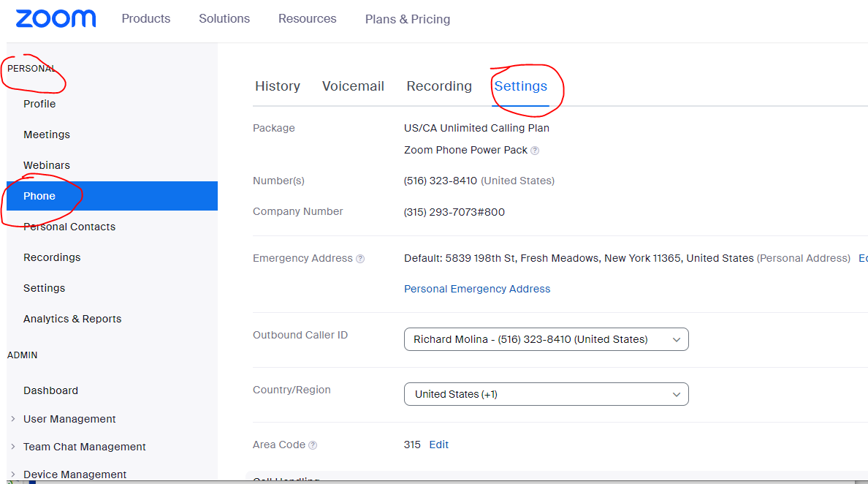Screen dimensions: 868x484
Task: Switch to the History tab
Action: [x=278, y=86]
